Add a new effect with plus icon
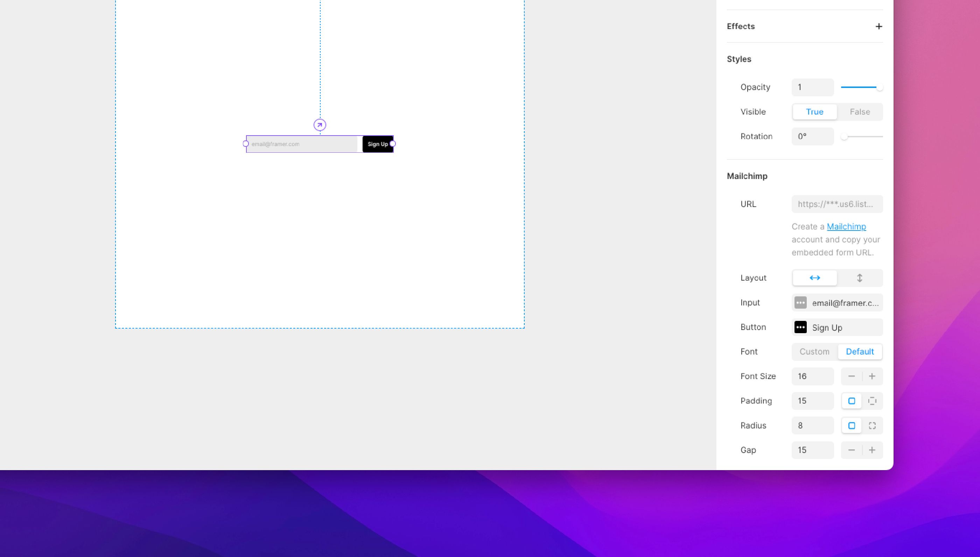Screen dimensions: 980x557 click(879, 26)
